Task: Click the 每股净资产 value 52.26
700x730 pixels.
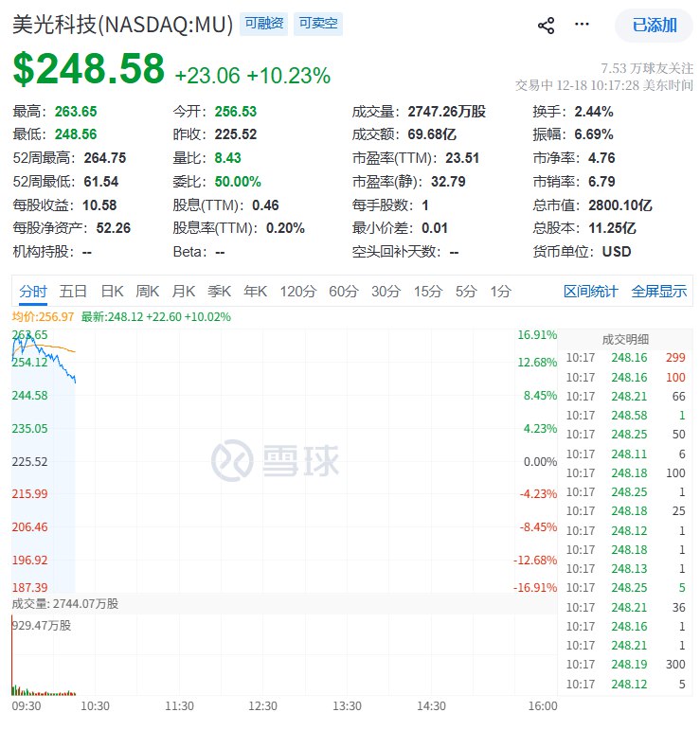Action: click(x=114, y=228)
